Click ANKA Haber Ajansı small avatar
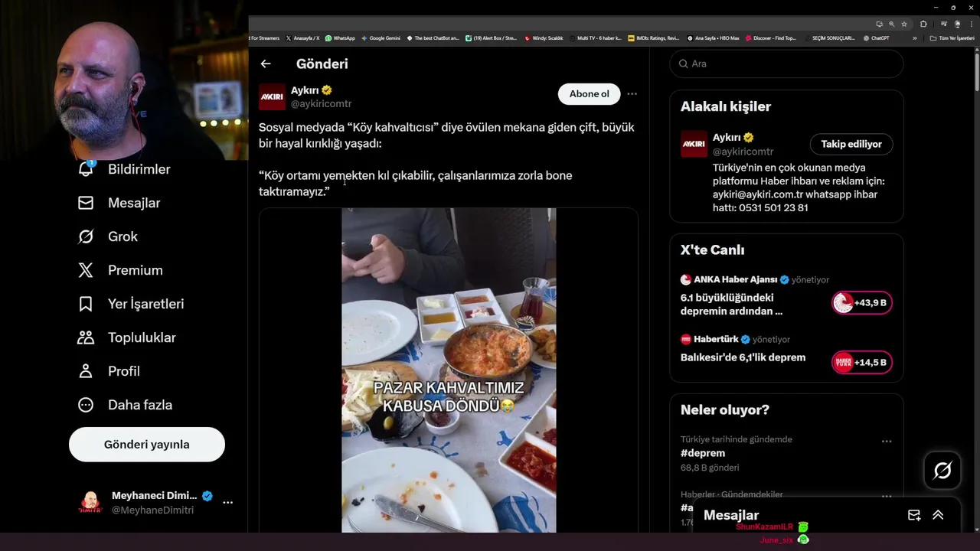 686,279
